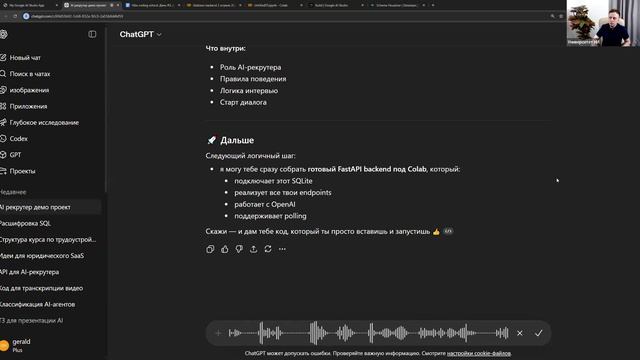The height and width of the screenshot is (360, 640).
Task: Open the Приложения section
Action: [x=28, y=106]
